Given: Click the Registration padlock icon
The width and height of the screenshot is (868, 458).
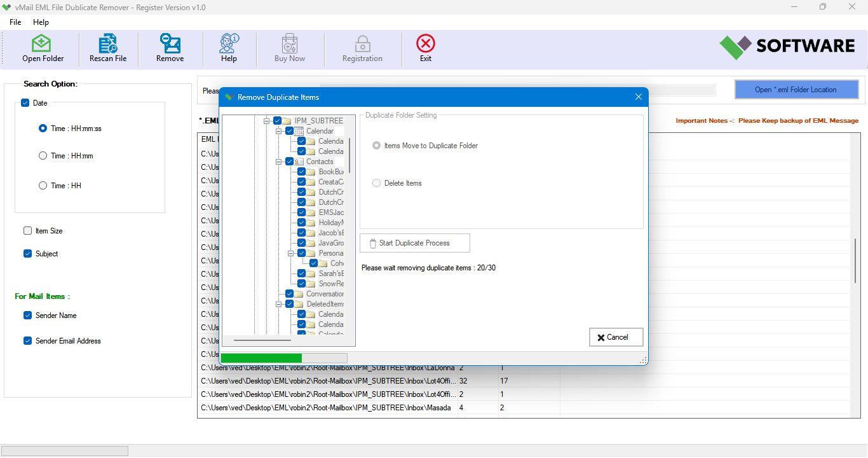Looking at the screenshot, I should click(x=362, y=43).
